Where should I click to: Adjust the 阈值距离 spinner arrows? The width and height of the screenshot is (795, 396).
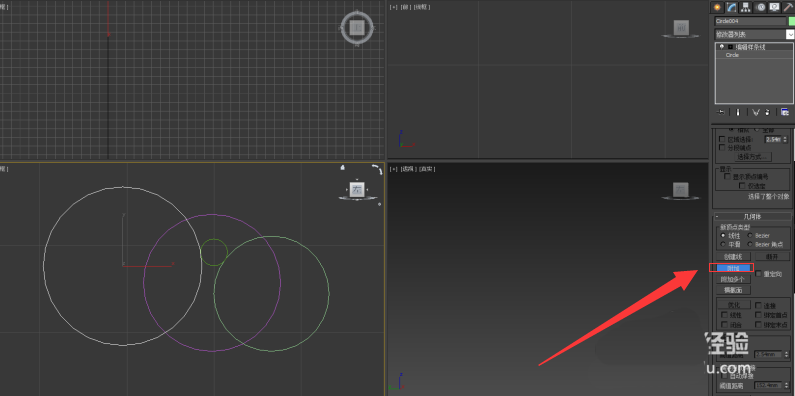pyautogui.click(x=786, y=386)
